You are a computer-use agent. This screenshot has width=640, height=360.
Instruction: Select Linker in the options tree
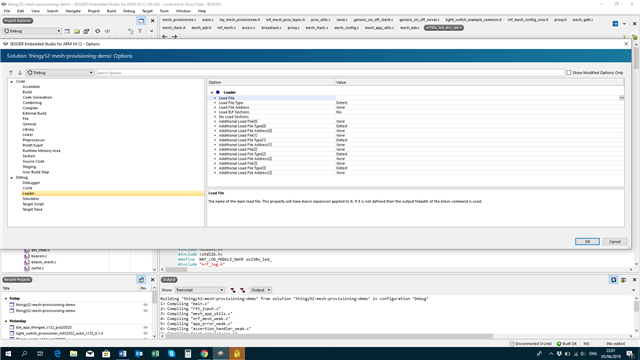(x=28, y=135)
